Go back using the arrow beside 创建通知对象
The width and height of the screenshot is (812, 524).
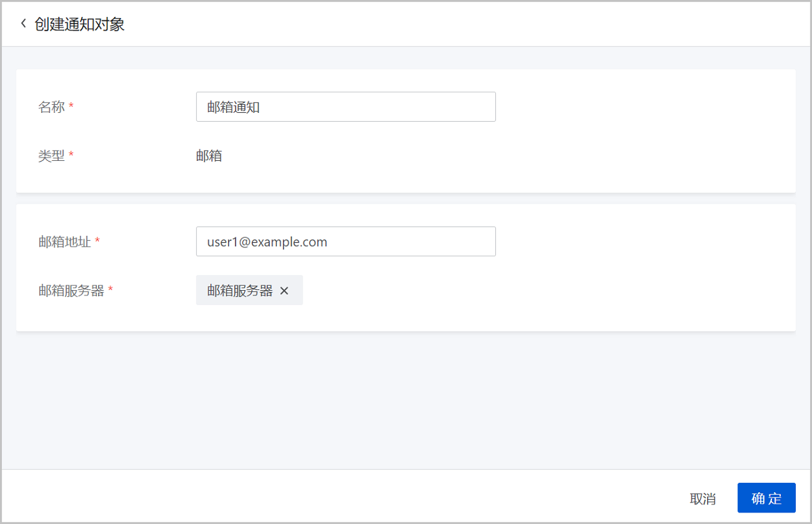tap(24, 24)
